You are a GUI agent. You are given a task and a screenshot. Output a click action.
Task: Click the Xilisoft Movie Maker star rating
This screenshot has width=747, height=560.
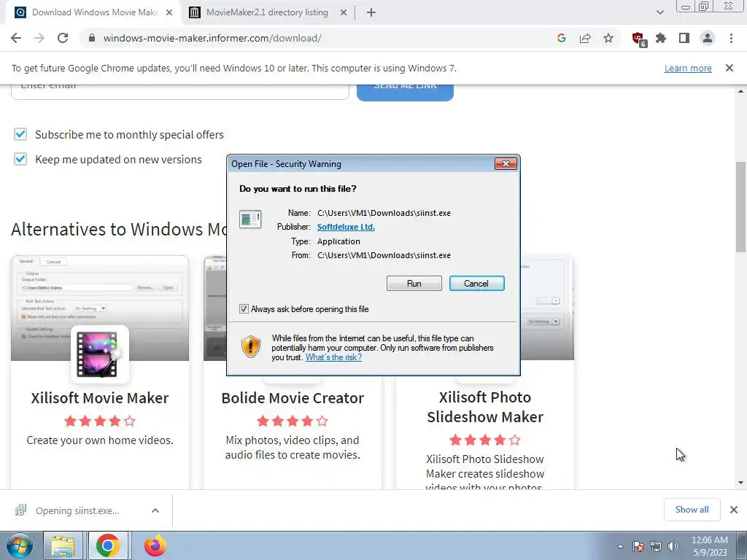coord(100,421)
